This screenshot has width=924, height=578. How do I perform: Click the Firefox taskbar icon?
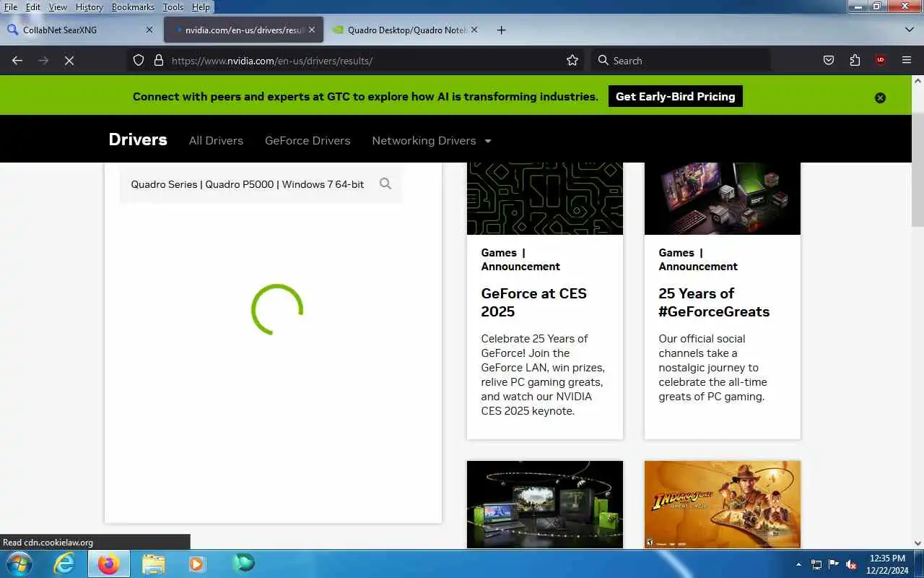point(109,564)
